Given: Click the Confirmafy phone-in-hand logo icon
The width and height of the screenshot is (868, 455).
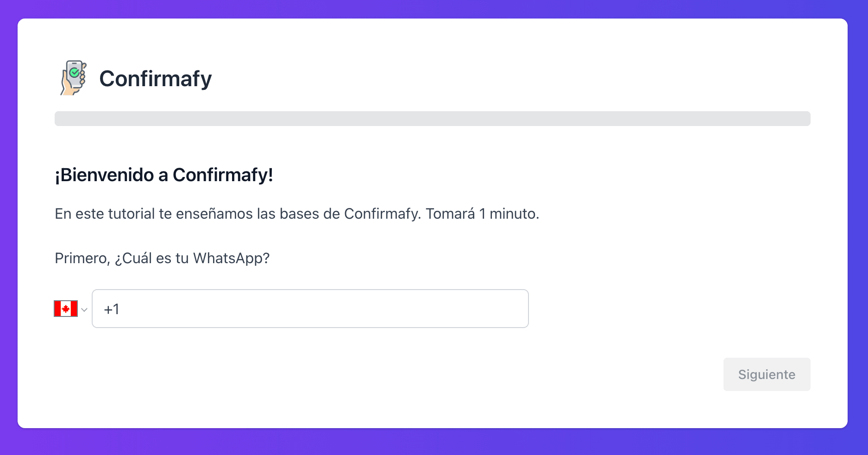Looking at the screenshot, I should point(74,78).
